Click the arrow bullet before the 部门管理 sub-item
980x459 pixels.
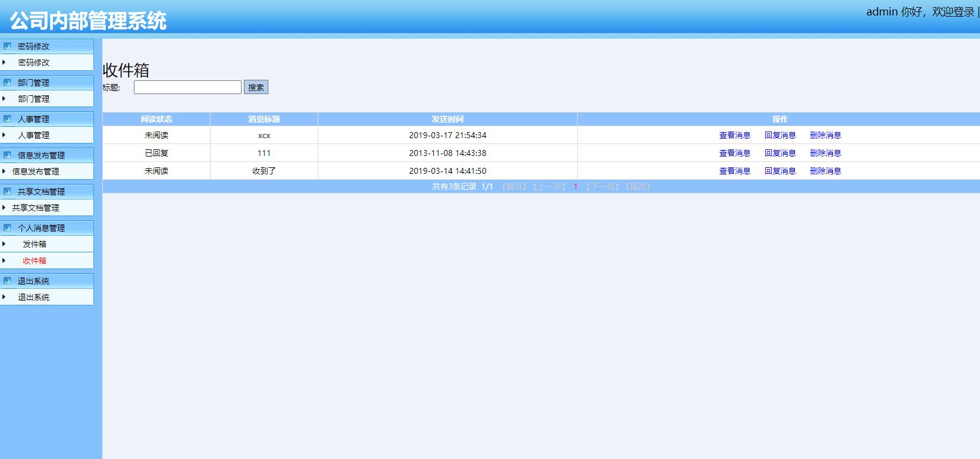(4, 98)
